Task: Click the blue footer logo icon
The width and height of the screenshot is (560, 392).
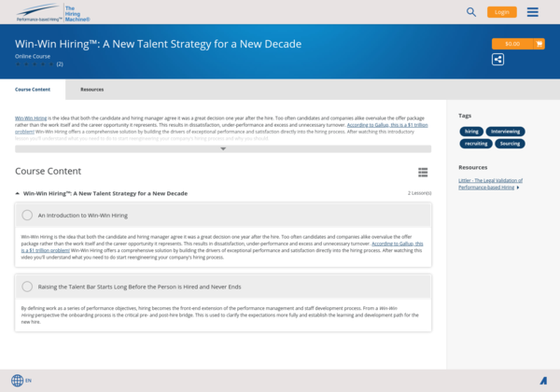Action: pyautogui.click(x=543, y=381)
